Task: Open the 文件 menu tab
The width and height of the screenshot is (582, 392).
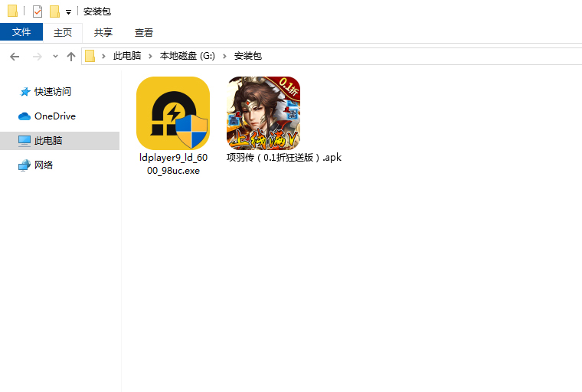Action: point(21,32)
